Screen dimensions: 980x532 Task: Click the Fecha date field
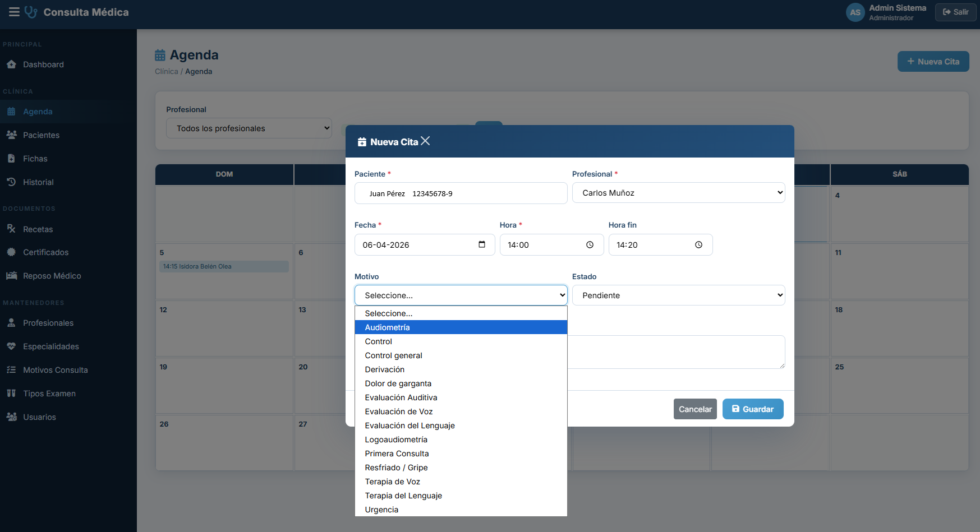[425, 245]
